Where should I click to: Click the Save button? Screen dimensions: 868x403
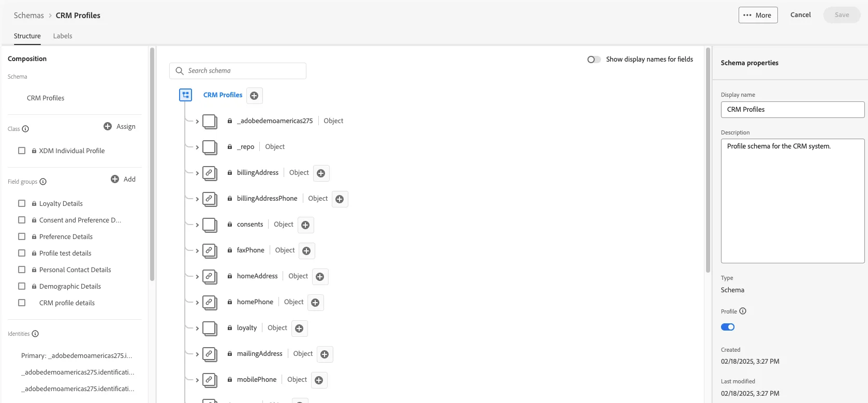[842, 14]
